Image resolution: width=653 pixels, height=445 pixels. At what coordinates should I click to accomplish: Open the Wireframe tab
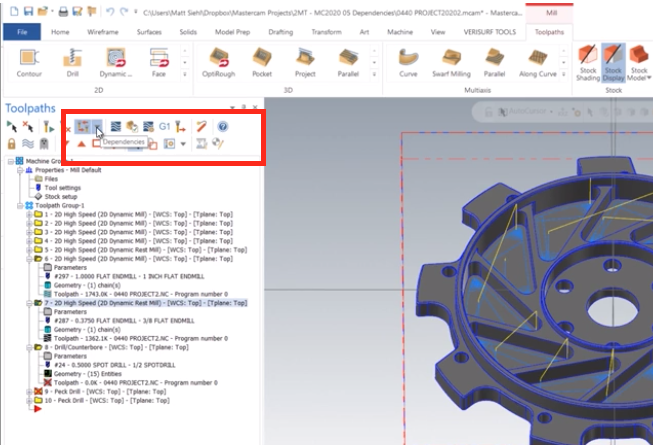point(103,32)
